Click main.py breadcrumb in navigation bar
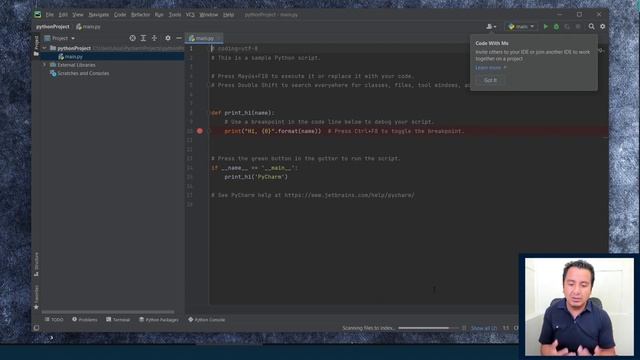 pos(88,27)
